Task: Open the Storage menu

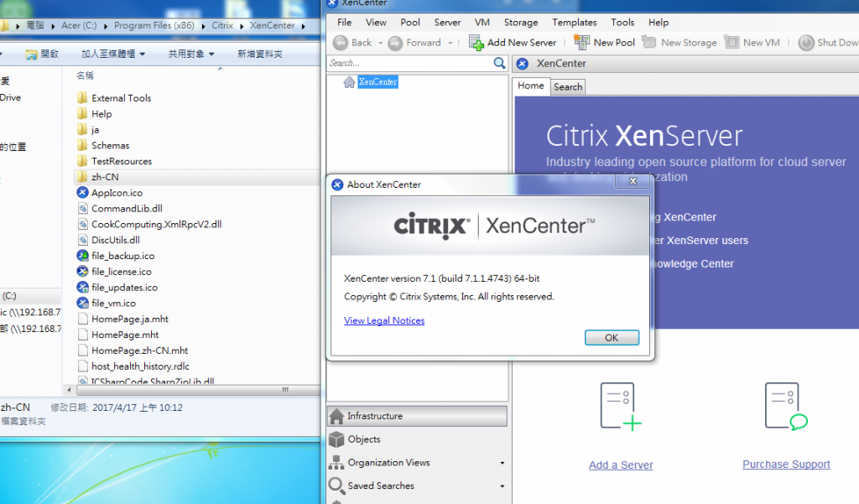Action: click(521, 23)
